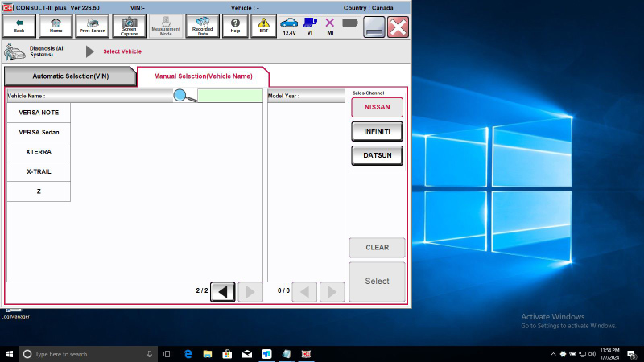Viewport: 644px width, 362px height.
Task: Open Windows Start menu
Action: (x=10, y=354)
